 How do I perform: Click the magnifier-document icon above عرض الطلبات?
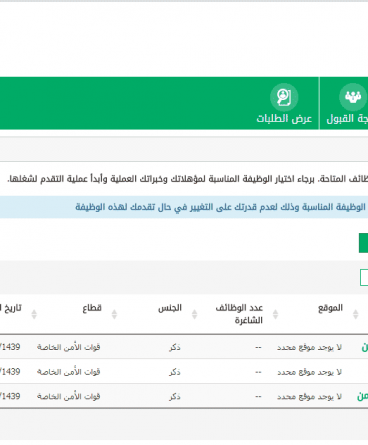pos(284,97)
